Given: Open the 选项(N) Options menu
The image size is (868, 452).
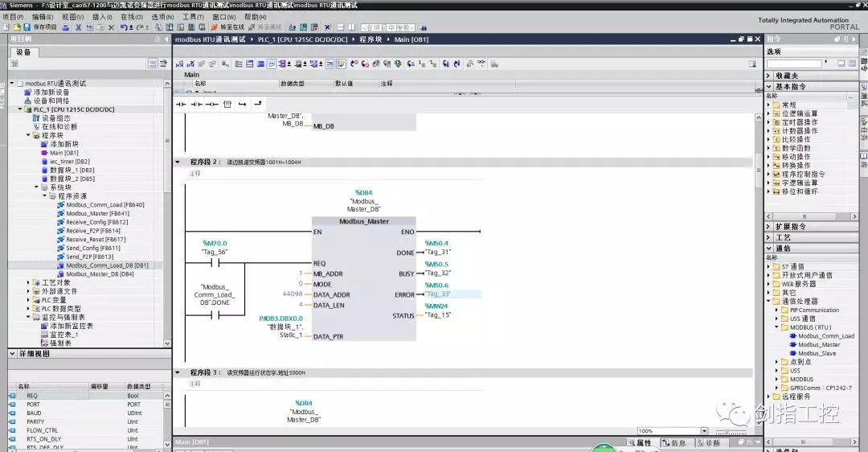Looking at the screenshot, I should pos(162,16).
